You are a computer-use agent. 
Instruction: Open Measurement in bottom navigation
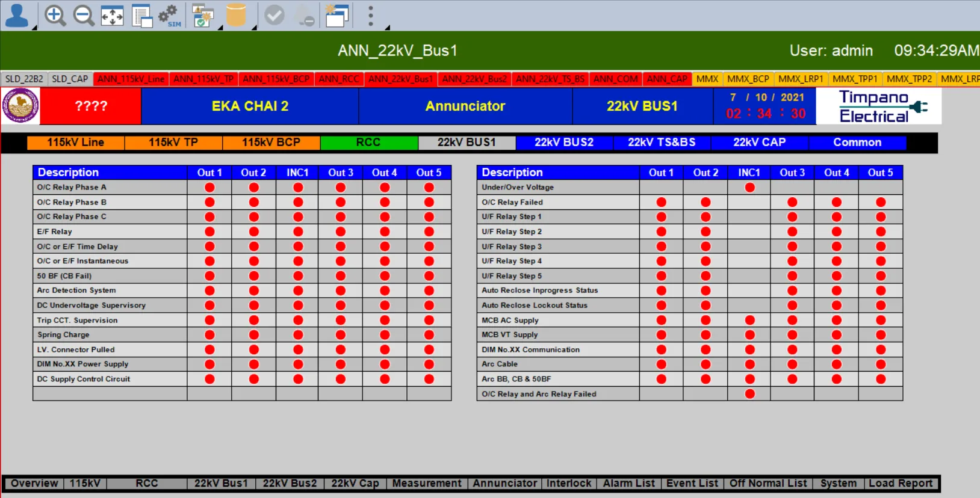coord(427,484)
